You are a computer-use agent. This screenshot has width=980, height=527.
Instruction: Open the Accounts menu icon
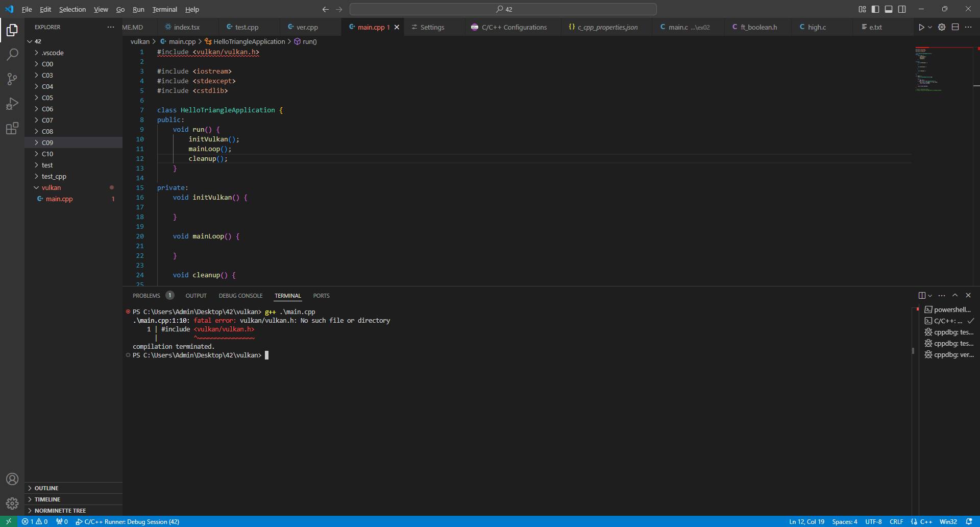pos(12,479)
